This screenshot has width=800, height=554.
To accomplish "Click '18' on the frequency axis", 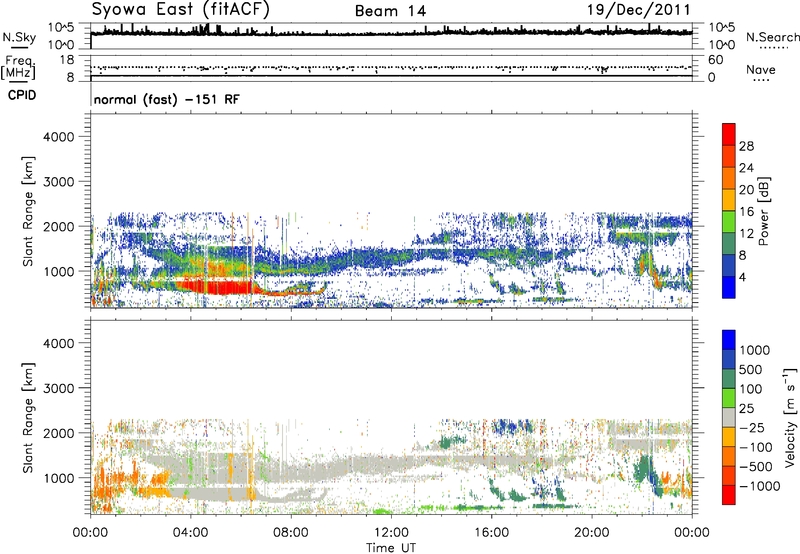I will point(67,60).
